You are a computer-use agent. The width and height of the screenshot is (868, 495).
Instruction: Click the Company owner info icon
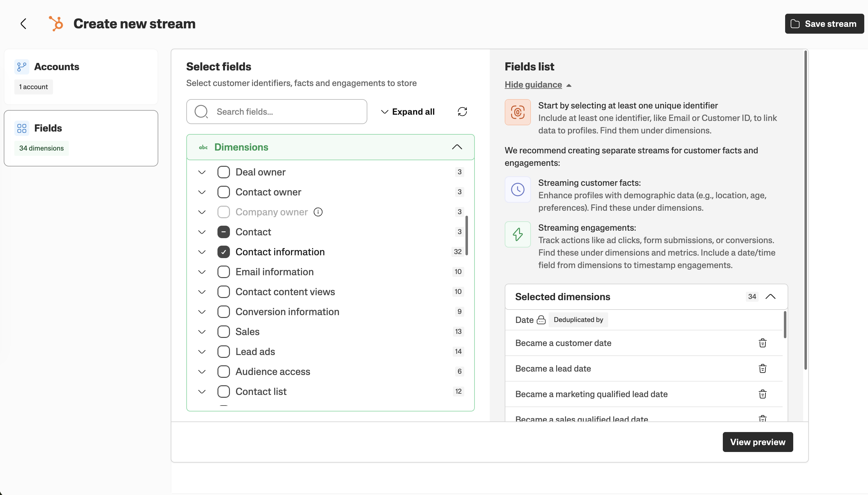[x=318, y=212]
